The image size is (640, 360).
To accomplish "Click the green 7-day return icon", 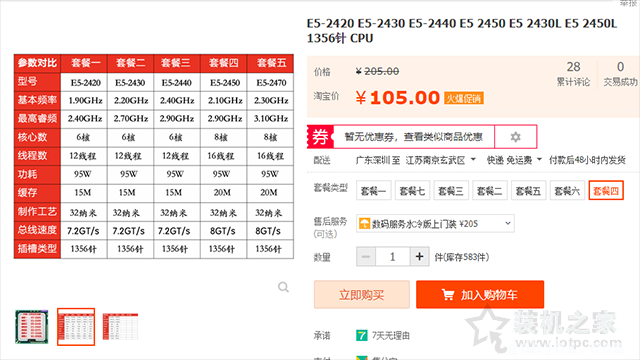I will point(362,336).
